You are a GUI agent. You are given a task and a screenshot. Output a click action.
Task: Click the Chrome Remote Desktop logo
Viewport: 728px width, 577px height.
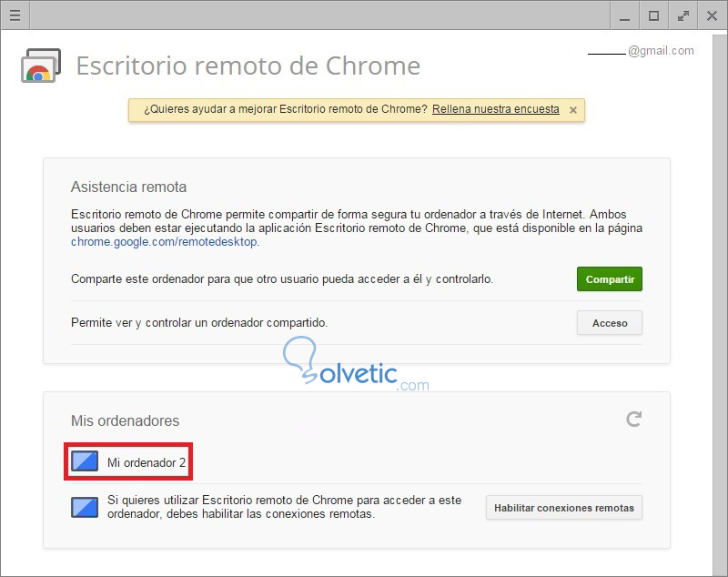pyautogui.click(x=41, y=66)
